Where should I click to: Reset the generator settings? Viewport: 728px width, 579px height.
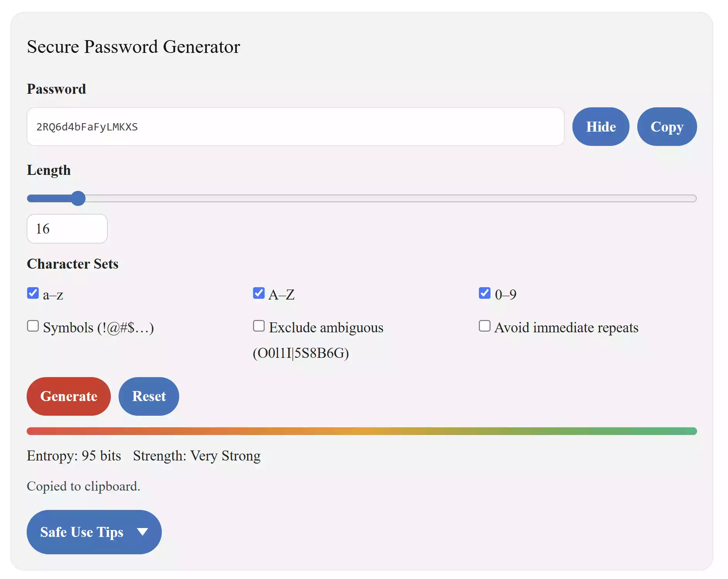coord(149,396)
